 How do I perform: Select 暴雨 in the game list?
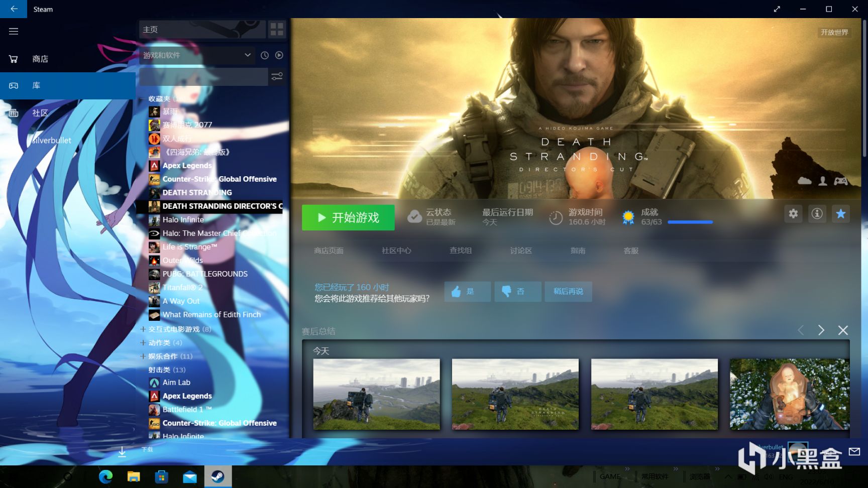(x=170, y=111)
